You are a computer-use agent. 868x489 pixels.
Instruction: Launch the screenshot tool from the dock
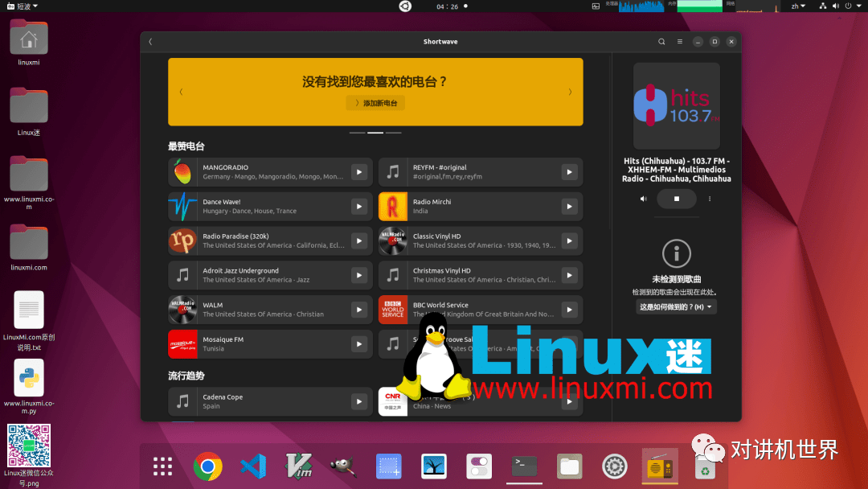click(x=389, y=466)
